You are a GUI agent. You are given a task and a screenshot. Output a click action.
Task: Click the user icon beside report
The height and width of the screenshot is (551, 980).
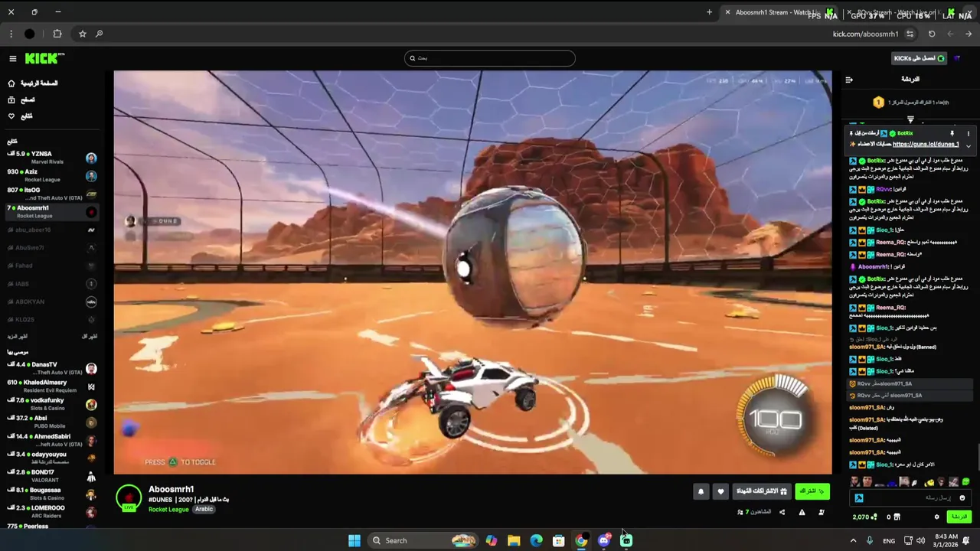point(822,512)
